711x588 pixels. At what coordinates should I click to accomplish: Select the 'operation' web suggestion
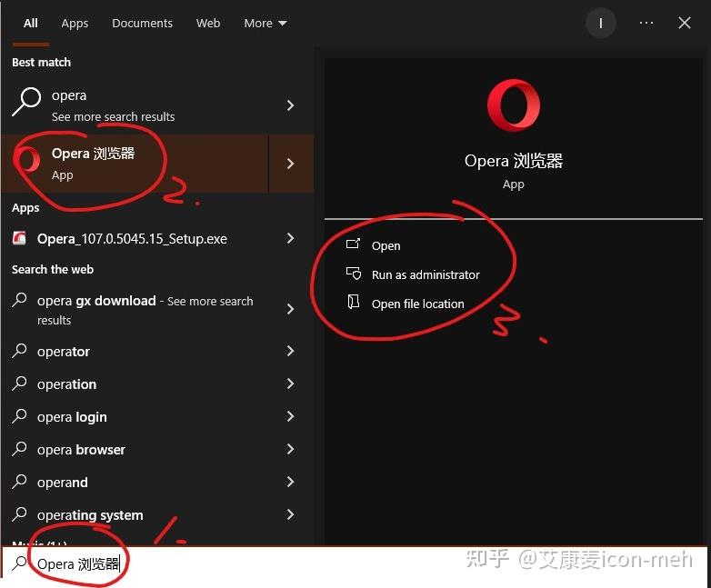(x=157, y=384)
